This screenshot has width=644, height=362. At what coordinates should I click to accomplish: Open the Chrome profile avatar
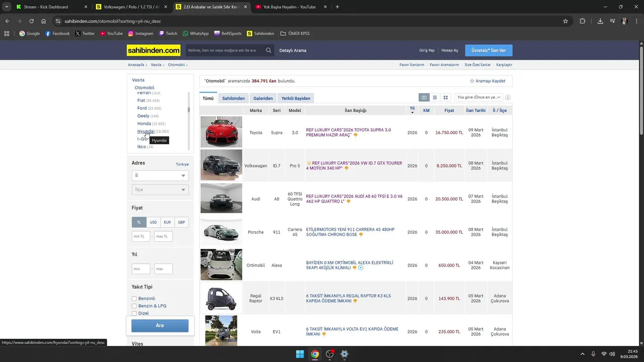tap(624, 21)
